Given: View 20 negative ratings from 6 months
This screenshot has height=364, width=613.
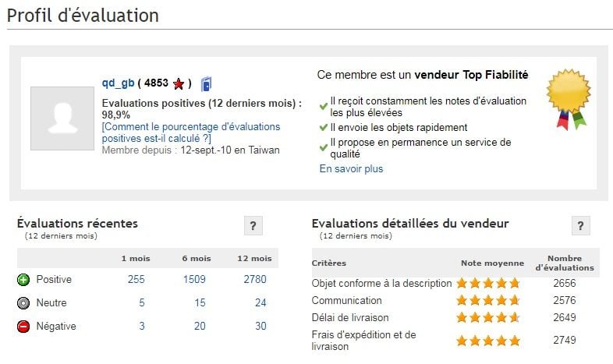Looking at the screenshot, I should (x=200, y=326).
